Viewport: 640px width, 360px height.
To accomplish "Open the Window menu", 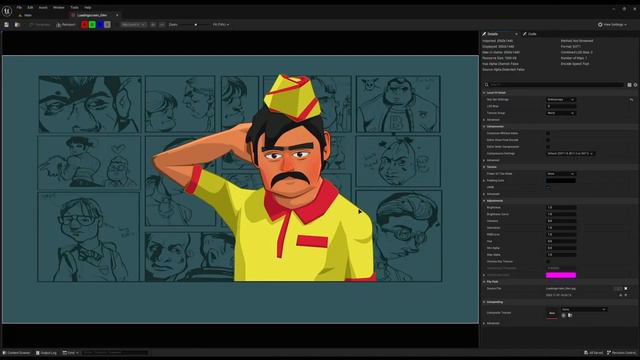I will 58,7.
